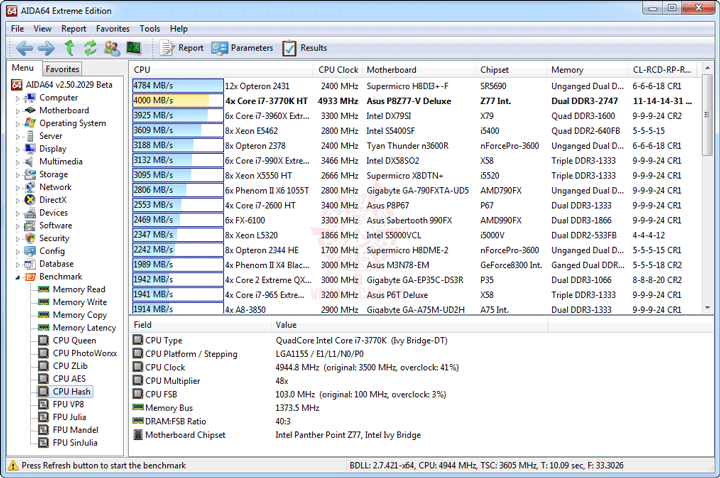Image resolution: width=720 pixels, height=478 pixels.
Task: Select the CPU ZLib benchmark icon
Action: [x=44, y=366]
